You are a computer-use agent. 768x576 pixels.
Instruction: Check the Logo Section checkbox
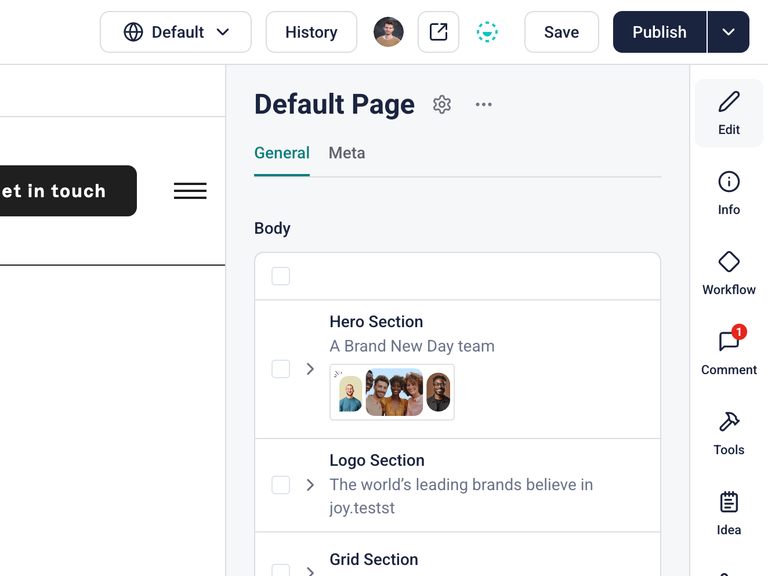tap(281, 485)
